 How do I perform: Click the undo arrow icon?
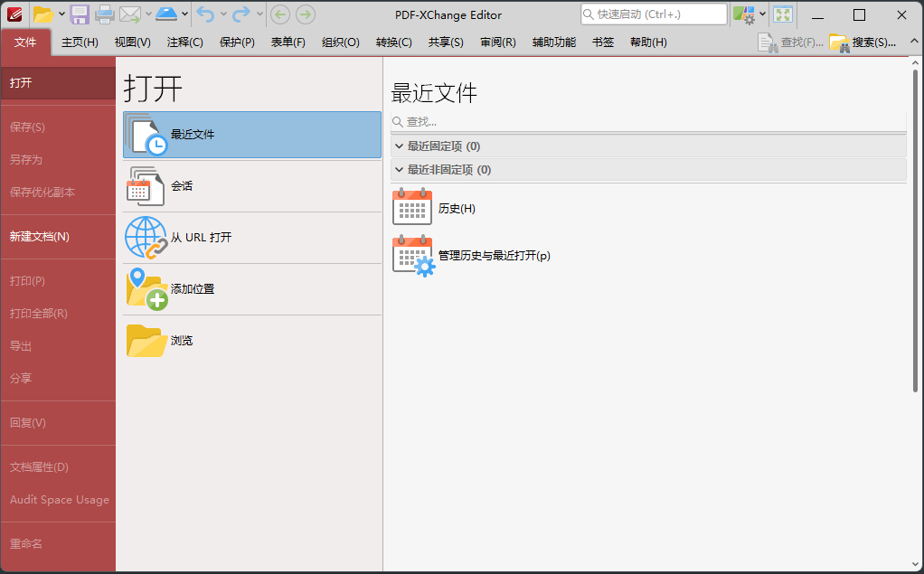(205, 14)
